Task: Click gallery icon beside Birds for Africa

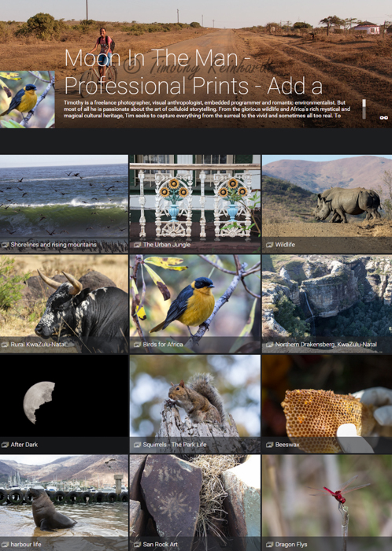Action: click(x=137, y=345)
